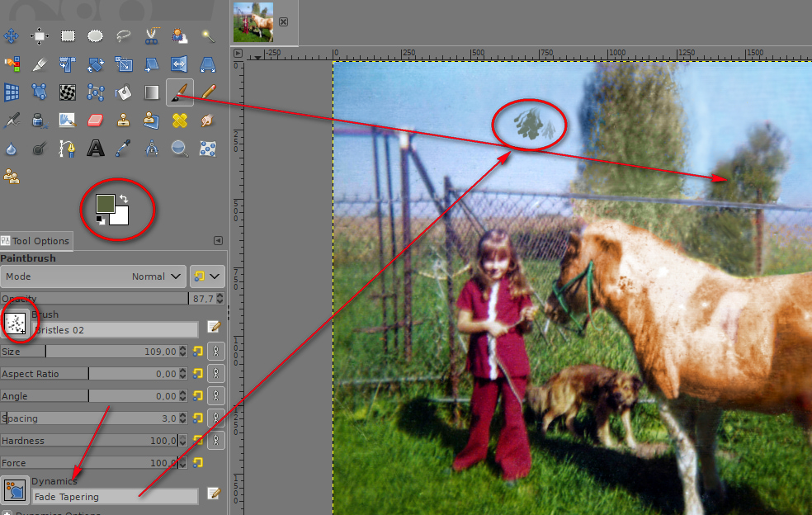
Task: Reset Spacing to default
Action: (x=197, y=418)
